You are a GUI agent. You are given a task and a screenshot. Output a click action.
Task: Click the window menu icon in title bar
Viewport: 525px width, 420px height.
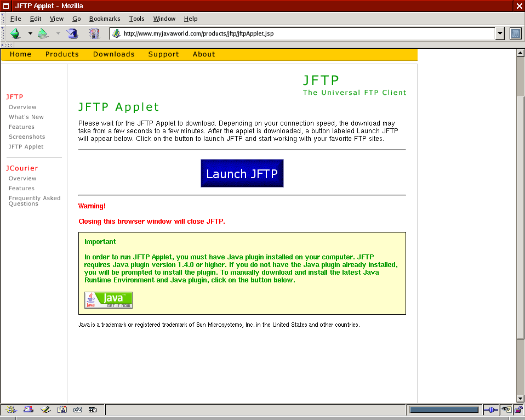[x=6, y=6]
